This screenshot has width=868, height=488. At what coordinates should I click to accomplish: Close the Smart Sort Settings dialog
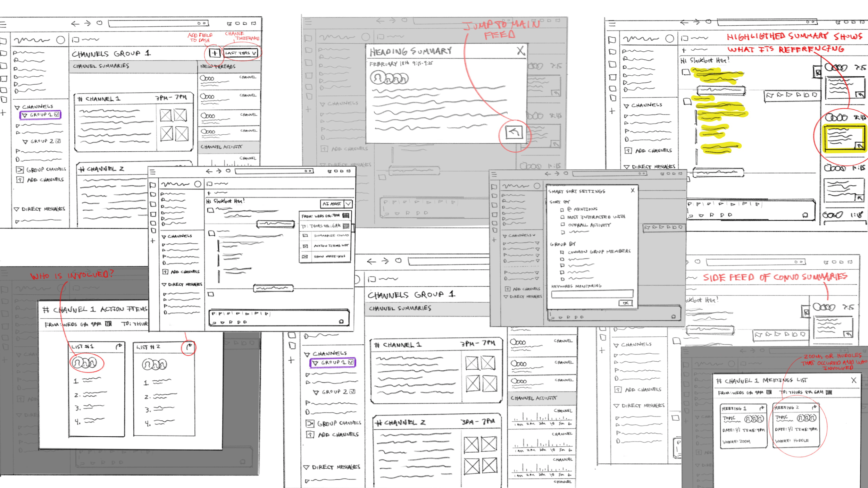click(x=633, y=190)
